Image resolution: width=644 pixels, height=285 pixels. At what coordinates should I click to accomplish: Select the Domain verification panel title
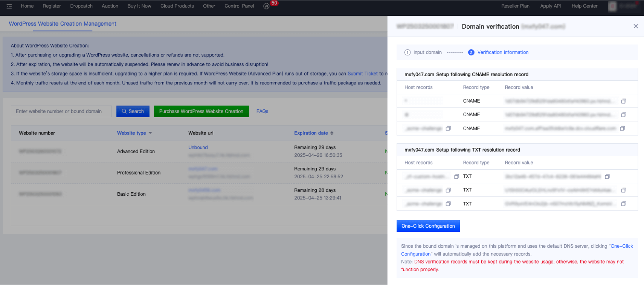pyautogui.click(x=490, y=26)
